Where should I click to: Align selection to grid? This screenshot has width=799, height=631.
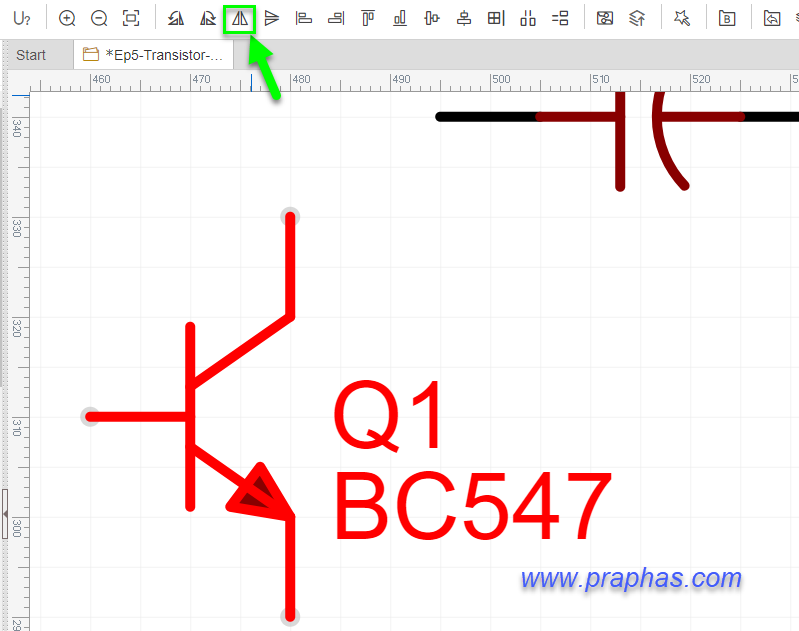496,19
